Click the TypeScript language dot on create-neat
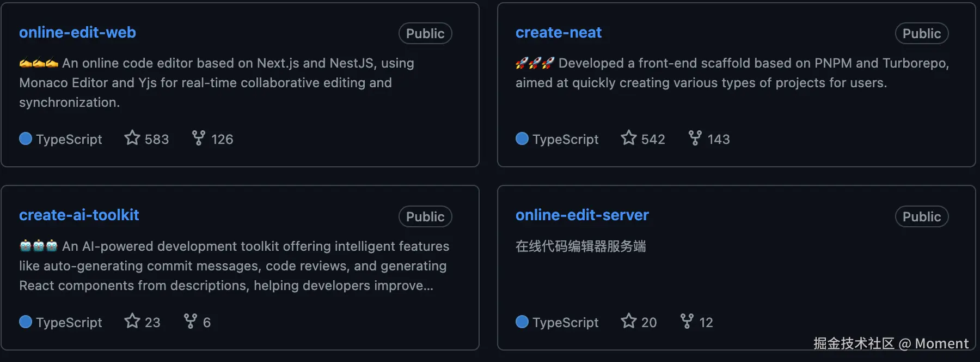The image size is (980, 362). pos(522,139)
